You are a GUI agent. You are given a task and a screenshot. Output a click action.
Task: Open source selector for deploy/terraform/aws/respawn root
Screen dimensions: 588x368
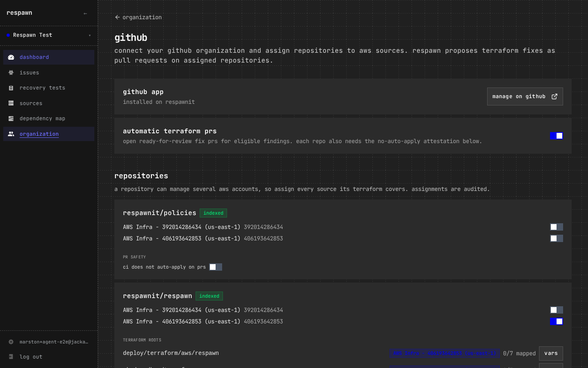coord(444,353)
